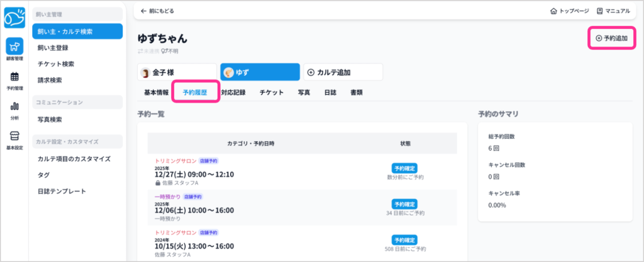The image size is (644, 262).
Task: Open the 対応記録 tab
Action: (x=233, y=93)
